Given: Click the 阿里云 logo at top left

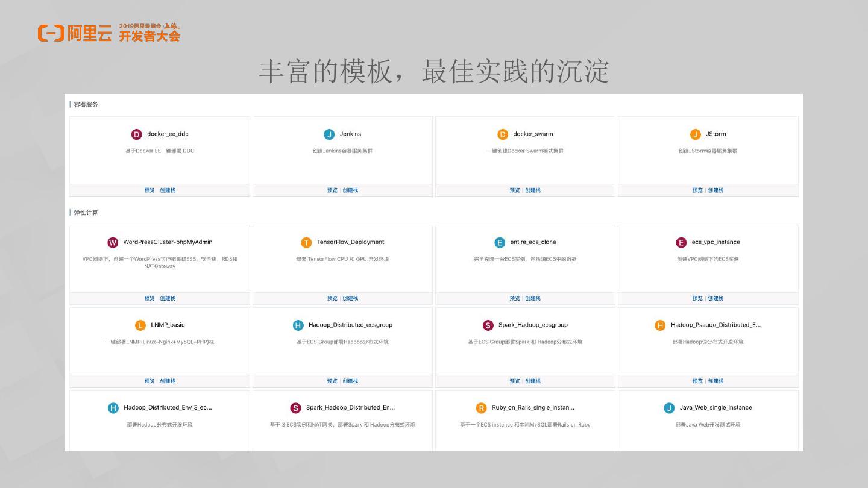Looking at the screenshot, I should tap(75, 34).
